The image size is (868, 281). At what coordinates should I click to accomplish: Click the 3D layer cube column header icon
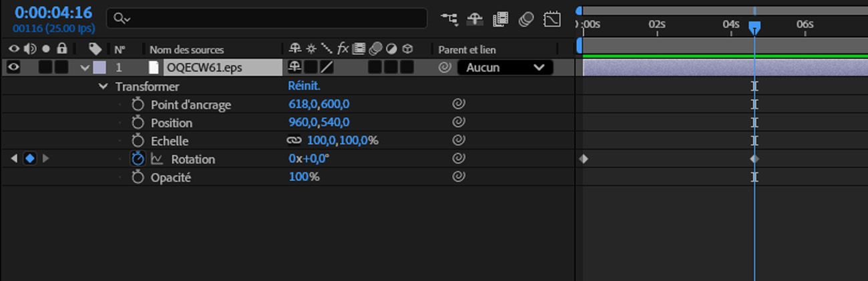coord(407,49)
